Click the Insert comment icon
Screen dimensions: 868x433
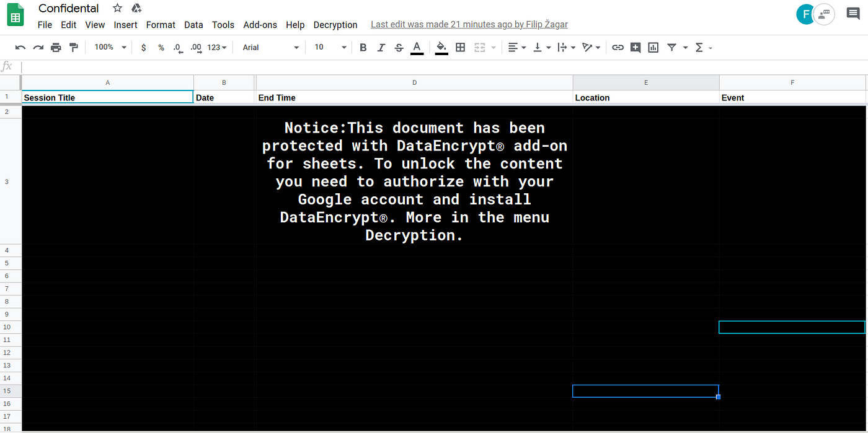pos(635,47)
